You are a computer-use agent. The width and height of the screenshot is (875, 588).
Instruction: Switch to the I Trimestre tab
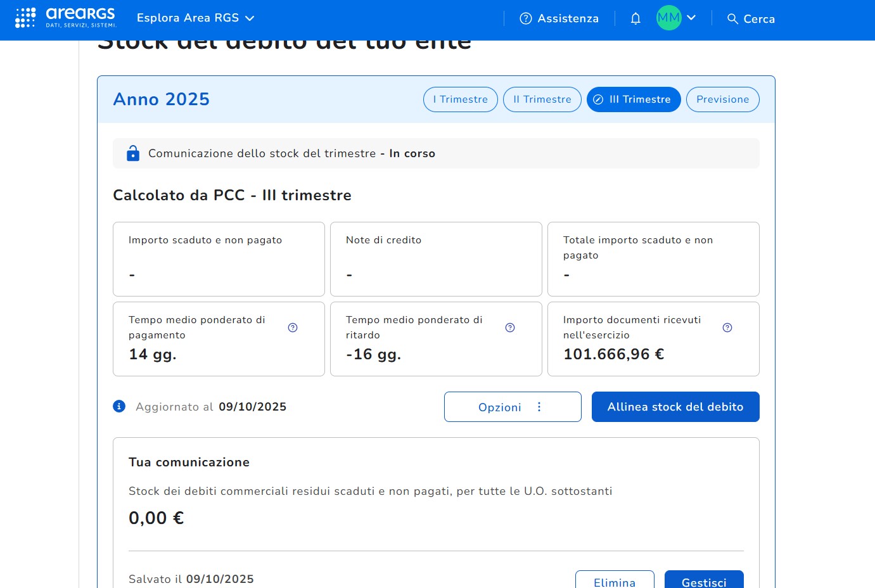point(461,99)
